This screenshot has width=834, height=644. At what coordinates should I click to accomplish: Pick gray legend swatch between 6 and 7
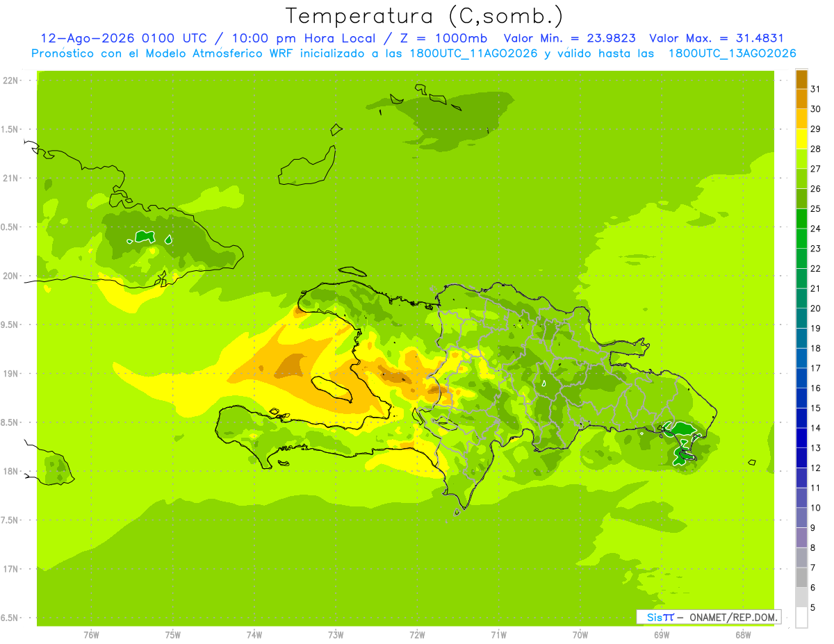(801, 577)
